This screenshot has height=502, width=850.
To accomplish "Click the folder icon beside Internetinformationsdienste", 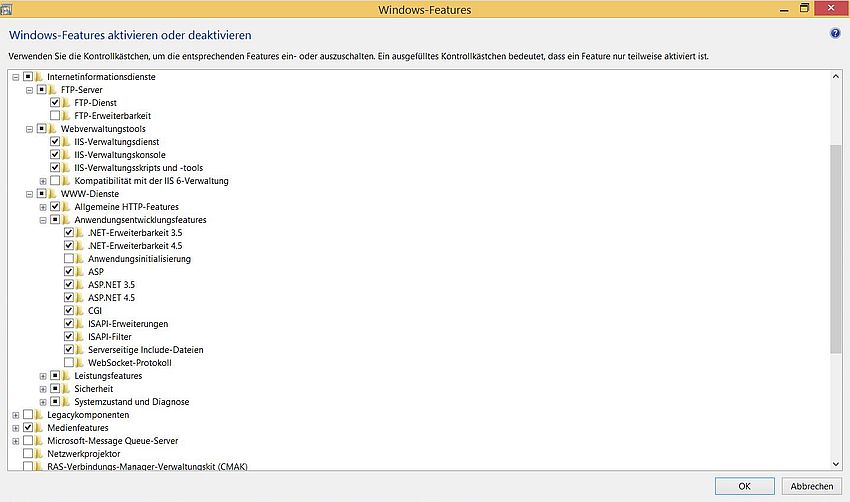I will coord(39,76).
